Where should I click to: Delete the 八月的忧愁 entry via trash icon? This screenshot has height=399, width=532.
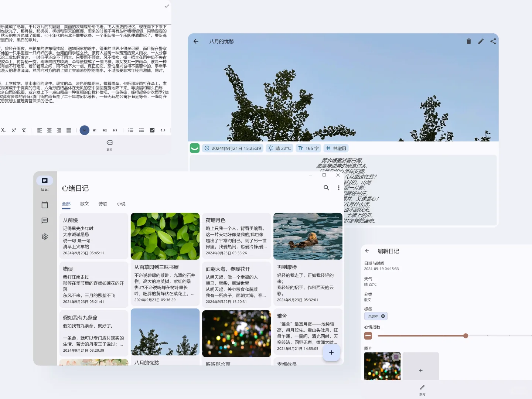pos(468,41)
